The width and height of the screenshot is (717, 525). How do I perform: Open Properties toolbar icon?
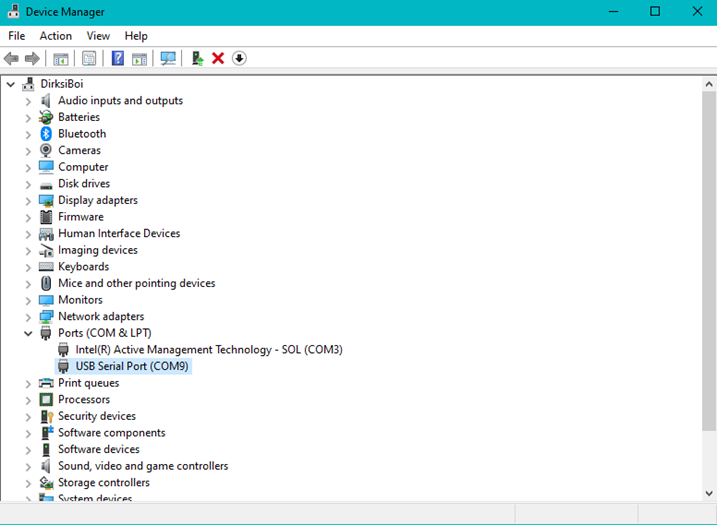89,59
